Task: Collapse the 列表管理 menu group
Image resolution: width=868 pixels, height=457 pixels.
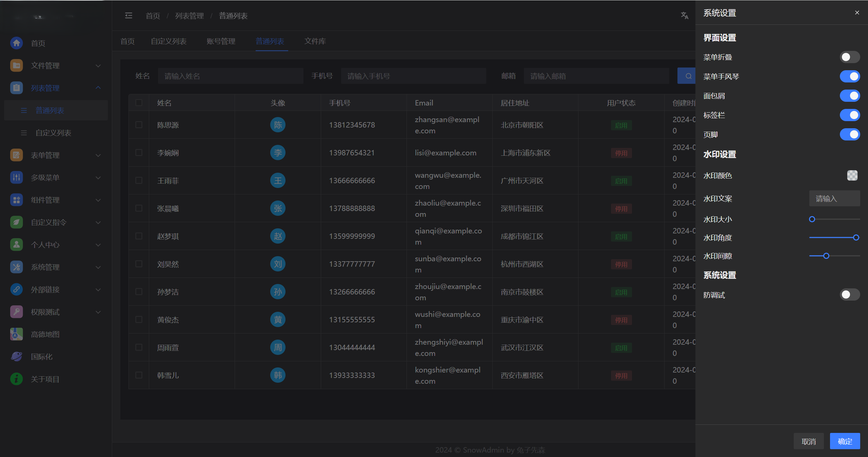Action: tap(98, 88)
